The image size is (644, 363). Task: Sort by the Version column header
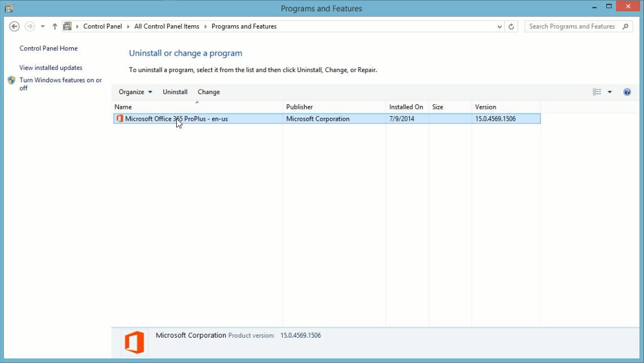coord(506,107)
